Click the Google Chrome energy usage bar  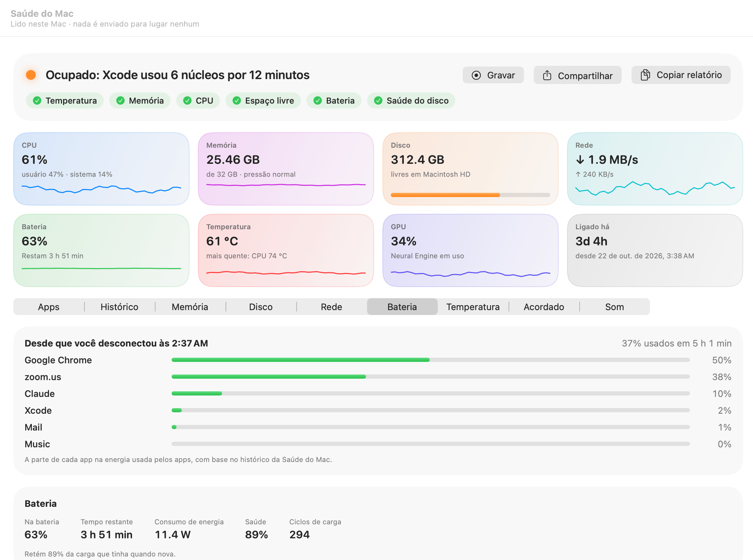click(x=431, y=360)
